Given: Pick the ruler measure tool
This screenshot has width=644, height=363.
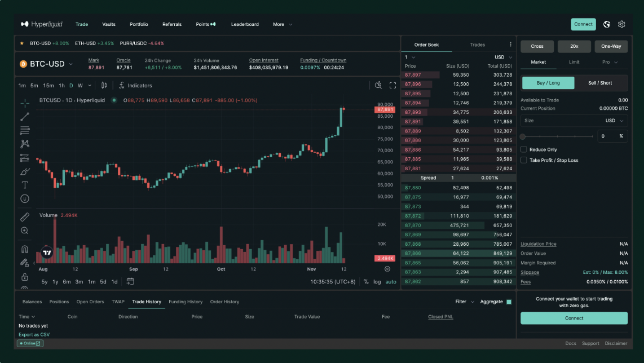Looking at the screenshot, I should click(x=25, y=217).
